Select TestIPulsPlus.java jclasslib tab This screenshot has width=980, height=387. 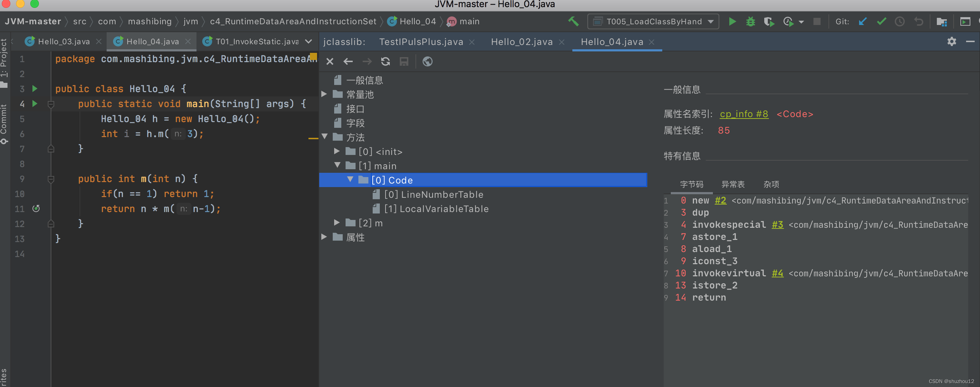[x=421, y=42]
